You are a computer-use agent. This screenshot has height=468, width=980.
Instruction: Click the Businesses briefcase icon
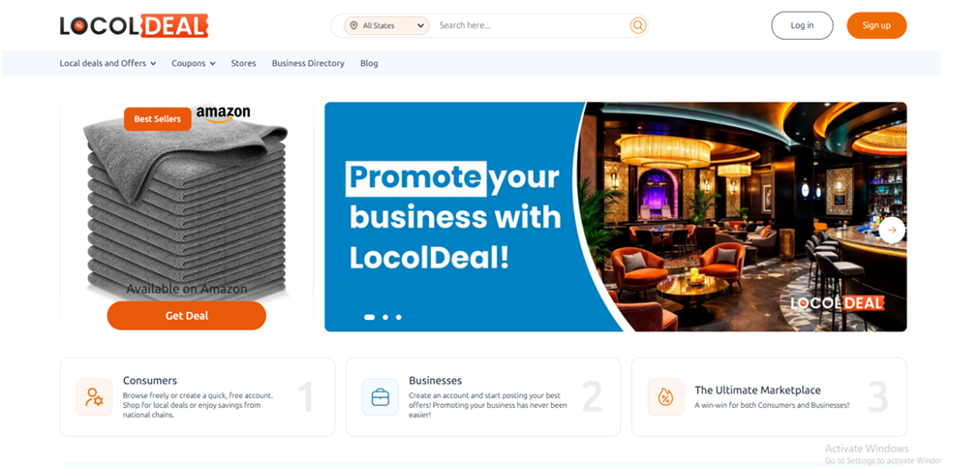[380, 396]
